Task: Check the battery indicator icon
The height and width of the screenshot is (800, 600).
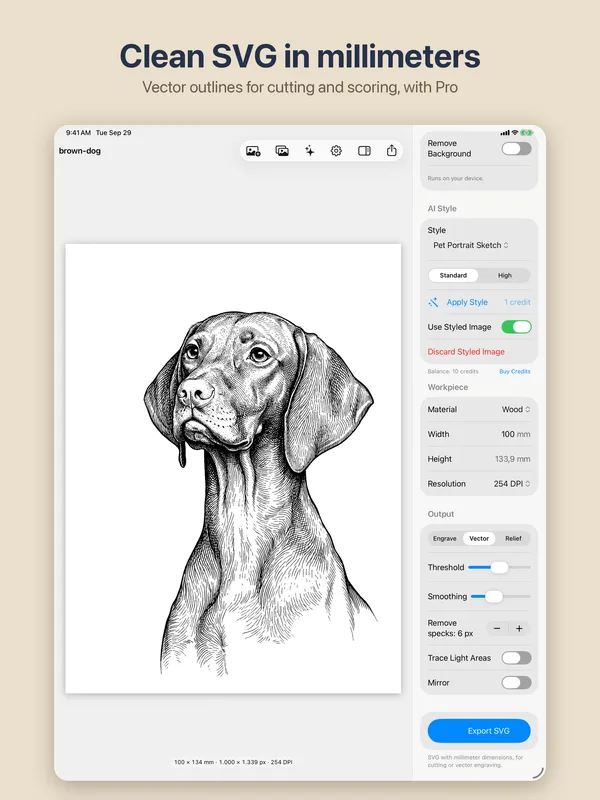Action: [x=527, y=133]
